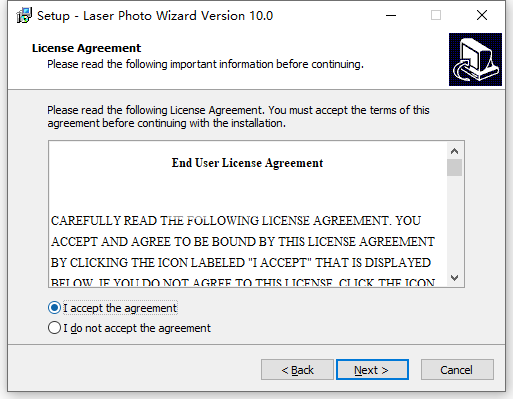The width and height of the screenshot is (513, 399).
Task: Click the bold "License Agreement" page header
Action: coord(86,48)
